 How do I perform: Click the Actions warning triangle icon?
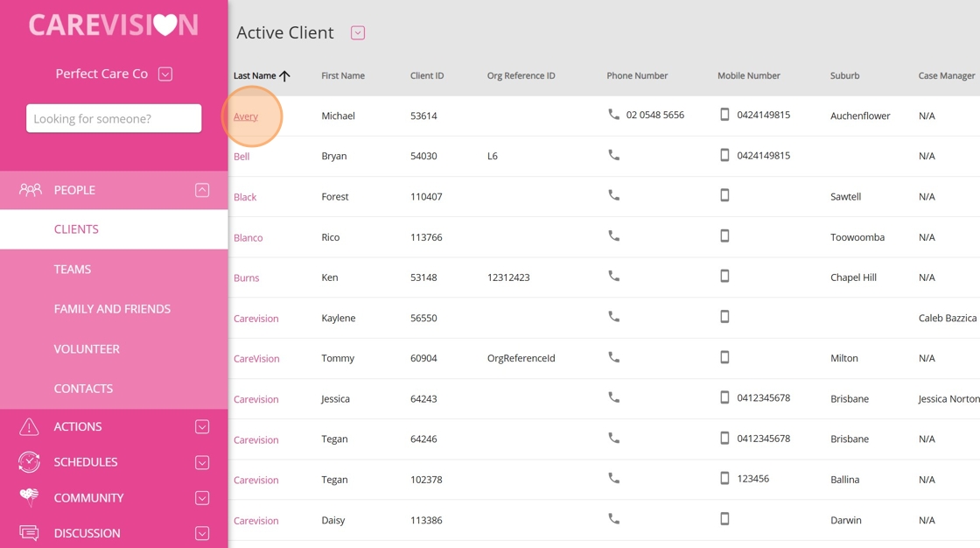(29, 426)
